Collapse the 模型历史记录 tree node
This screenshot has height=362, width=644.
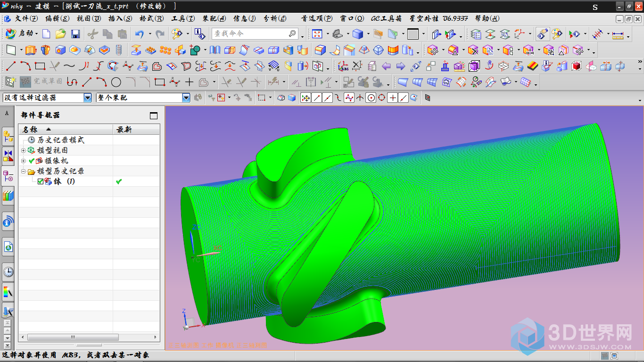[24, 171]
